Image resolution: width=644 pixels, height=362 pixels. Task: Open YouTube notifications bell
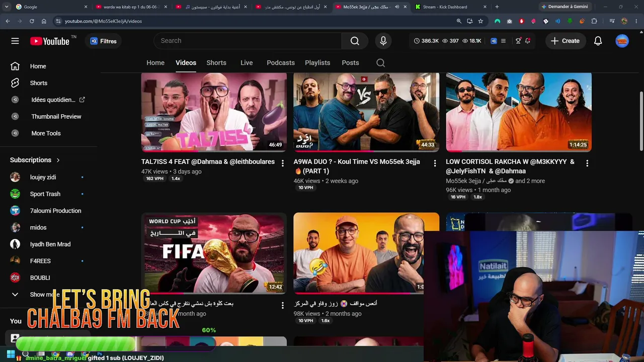[x=598, y=41]
